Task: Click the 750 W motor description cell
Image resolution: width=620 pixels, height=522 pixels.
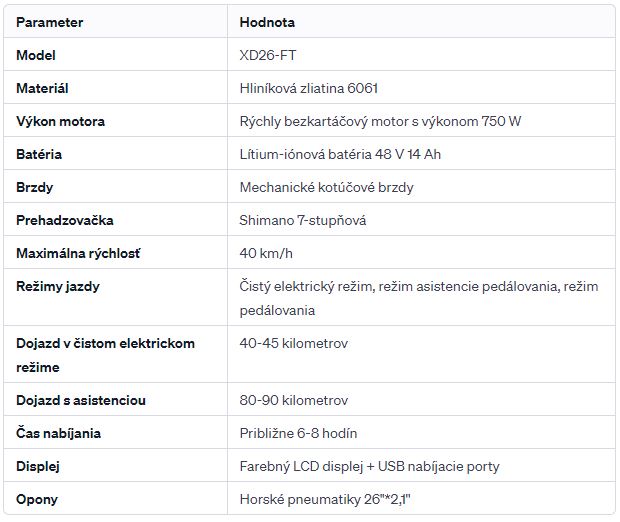Action: tap(380, 121)
